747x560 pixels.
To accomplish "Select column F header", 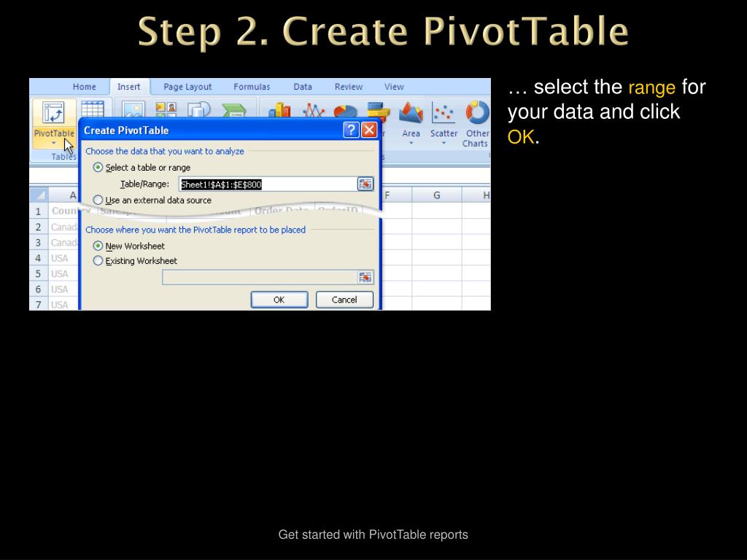I will (396, 195).
